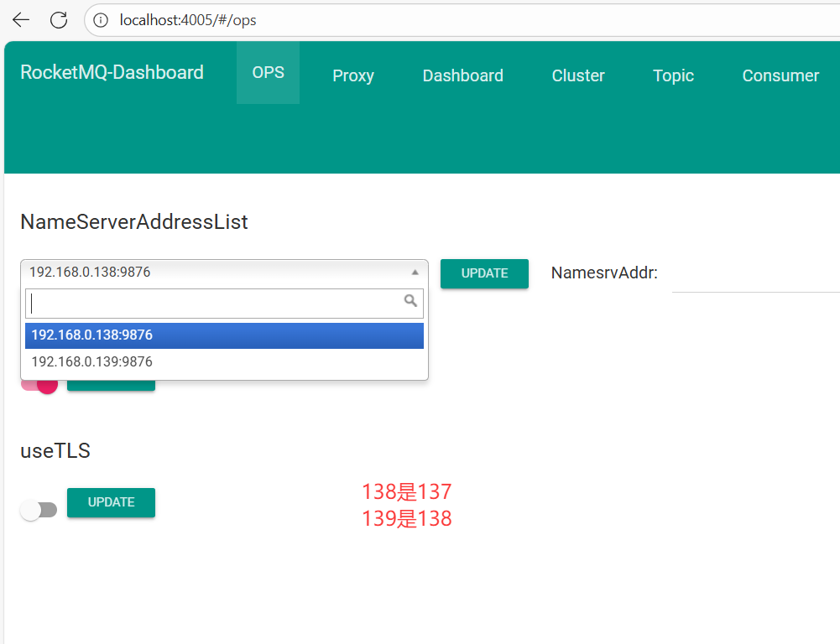
Task: Click the dropdown's search text box
Action: click(x=214, y=303)
